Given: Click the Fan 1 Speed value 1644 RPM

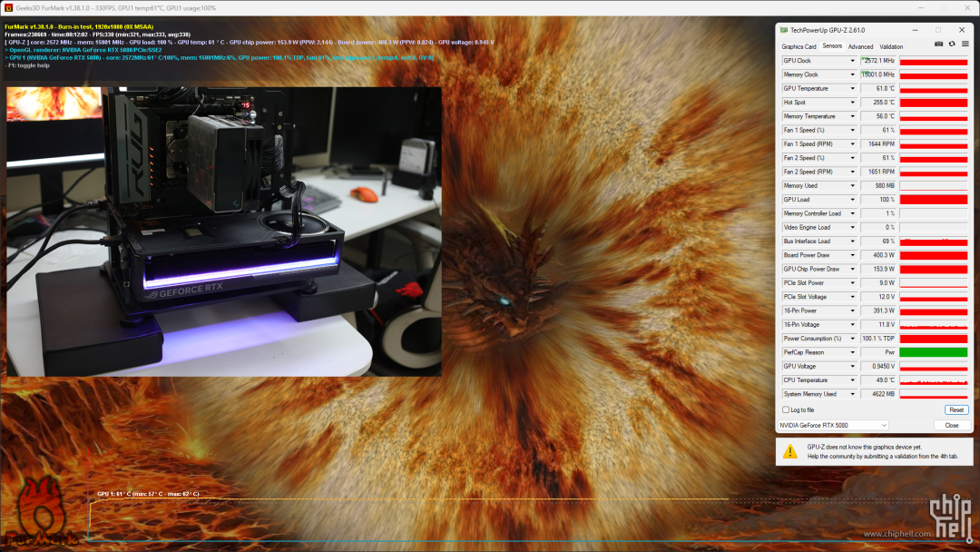Looking at the screenshot, I should coord(878,143).
